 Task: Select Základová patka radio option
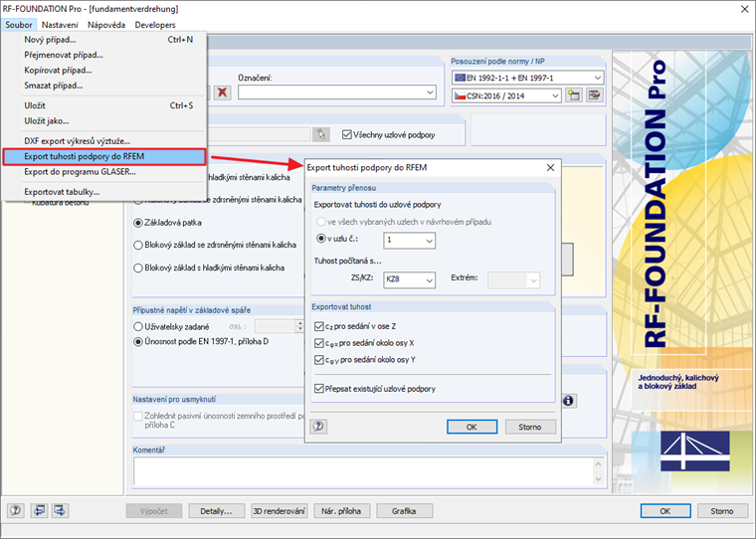138,223
